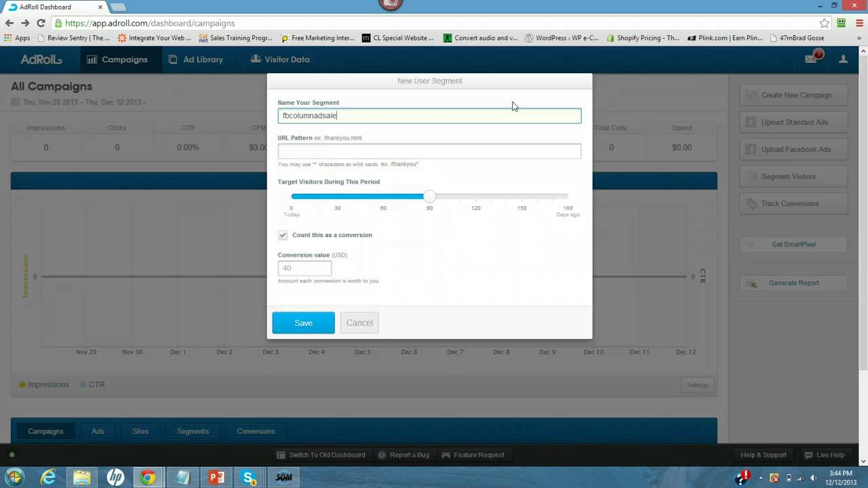
Task: Switch to the Conversions tab
Action: 256,431
